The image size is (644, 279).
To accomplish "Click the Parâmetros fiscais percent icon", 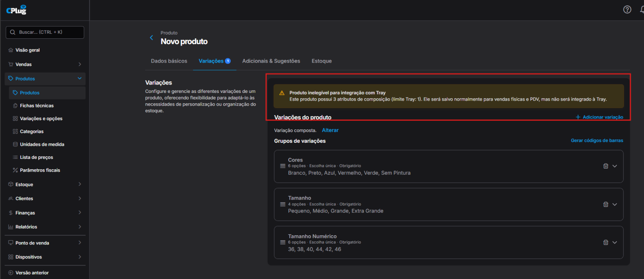I will 15,170.
